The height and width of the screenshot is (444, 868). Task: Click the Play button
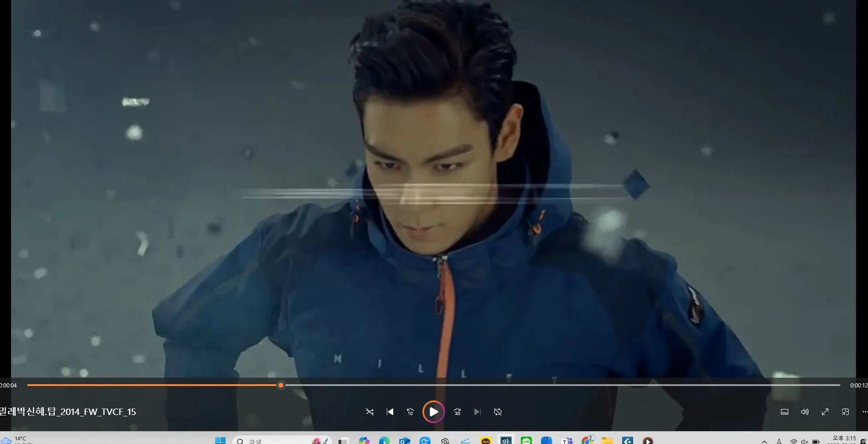[433, 412]
